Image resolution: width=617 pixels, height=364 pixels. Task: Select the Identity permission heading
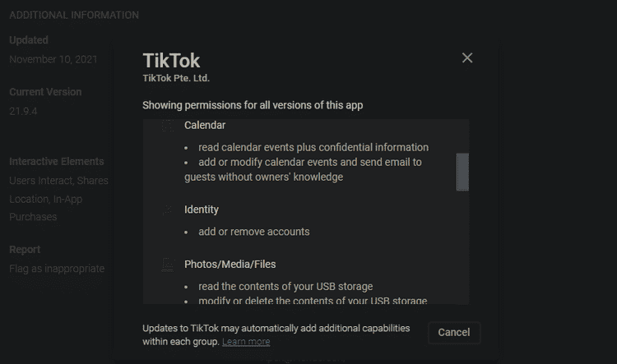[202, 210]
